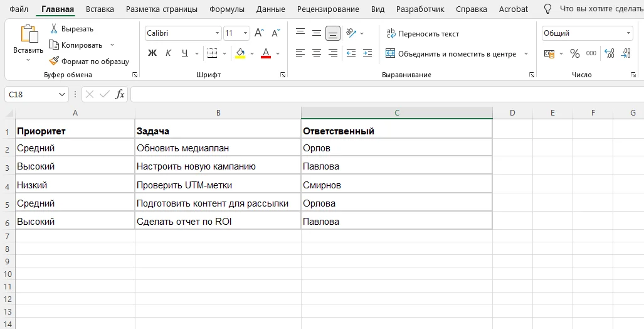Expand the Общий number format dropdown
The height and width of the screenshot is (329, 644).
pyautogui.click(x=628, y=33)
